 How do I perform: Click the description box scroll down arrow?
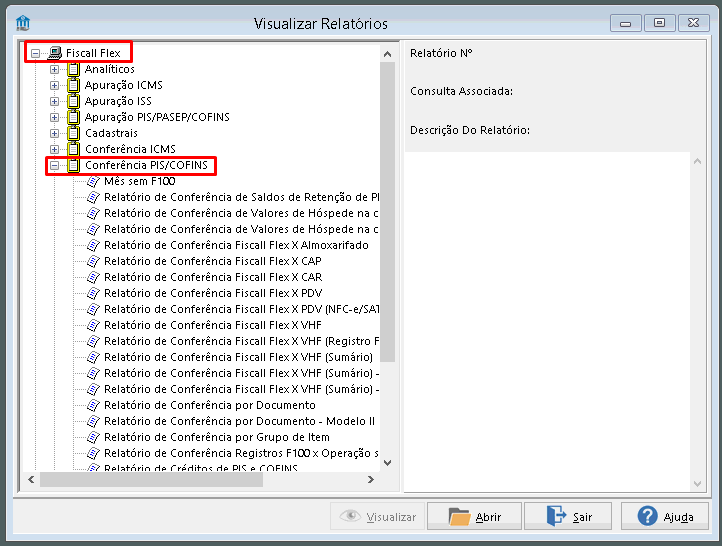coord(698,484)
